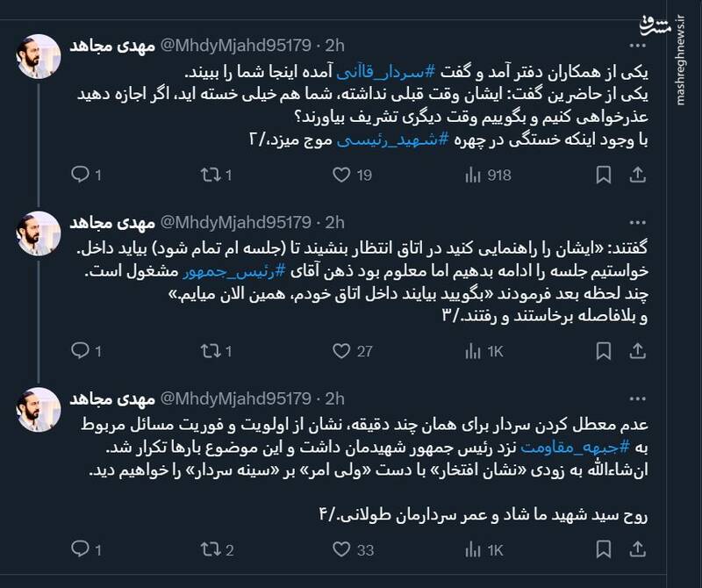Open the profile picture on the first tweet

[39, 56]
